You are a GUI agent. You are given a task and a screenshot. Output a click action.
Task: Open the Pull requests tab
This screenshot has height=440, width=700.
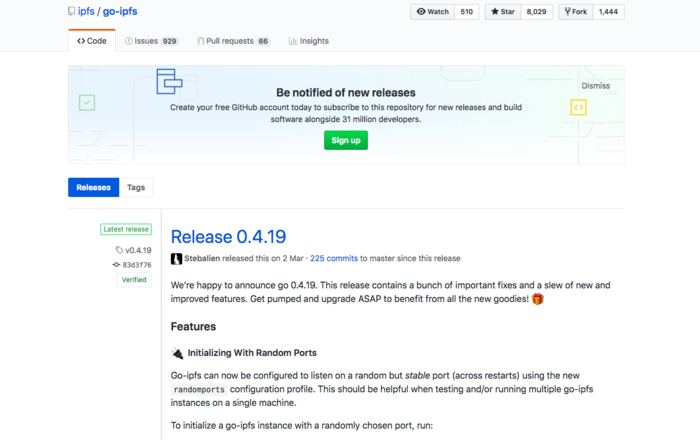[233, 41]
